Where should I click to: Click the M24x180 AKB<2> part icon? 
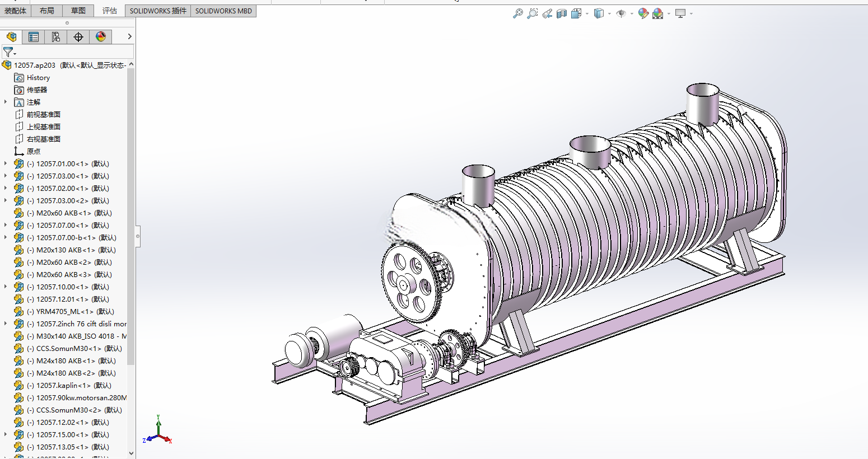tap(19, 373)
